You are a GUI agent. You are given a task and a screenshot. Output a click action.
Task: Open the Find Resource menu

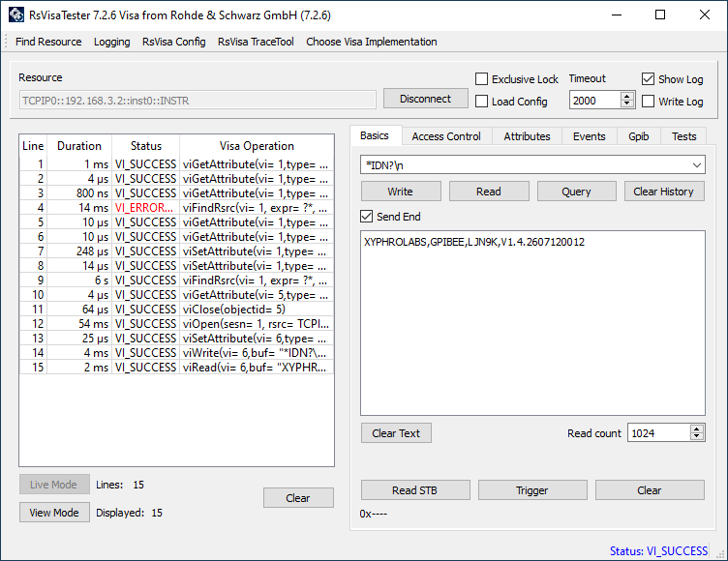tap(48, 42)
